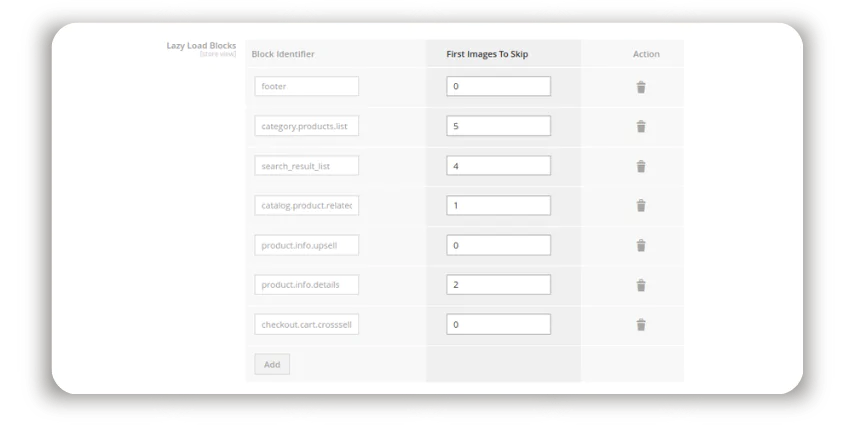853x425 pixels.
Task: Delete the footer block row
Action: (641, 87)
